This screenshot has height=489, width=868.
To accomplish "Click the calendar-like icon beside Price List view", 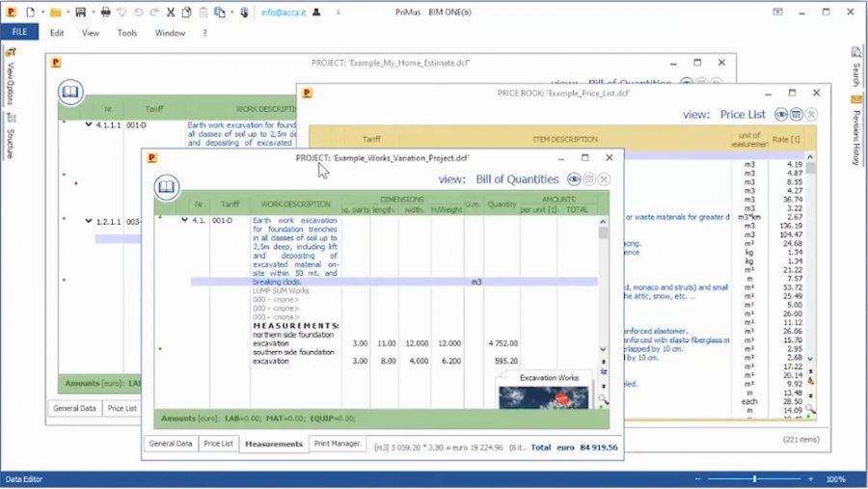I will [x=796, y=114].
